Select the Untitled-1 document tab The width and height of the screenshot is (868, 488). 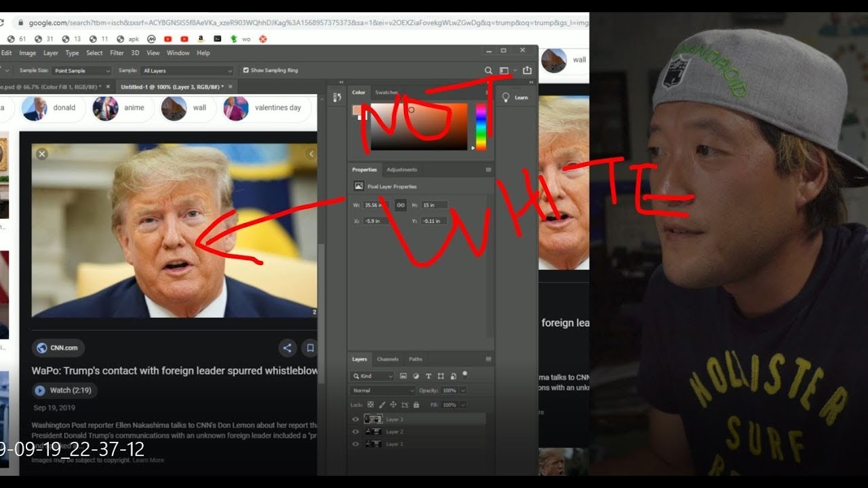[176, 87]
